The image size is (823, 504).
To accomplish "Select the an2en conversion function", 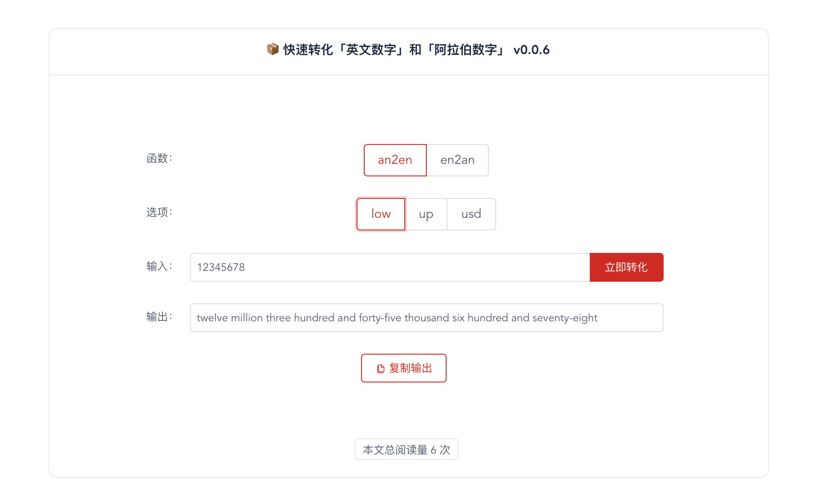I will [395, 160].
